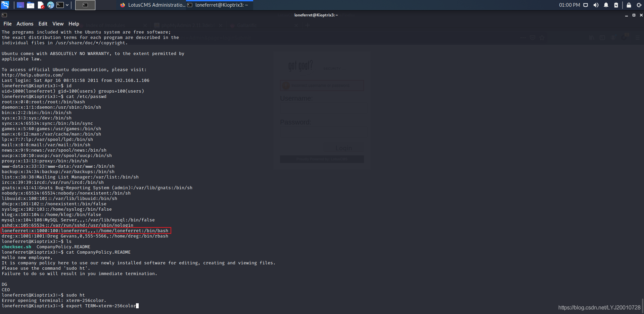Click the gnats Bug-Reporting System passwd line
Screen dimensions: 644x314
tap(97, 188)
